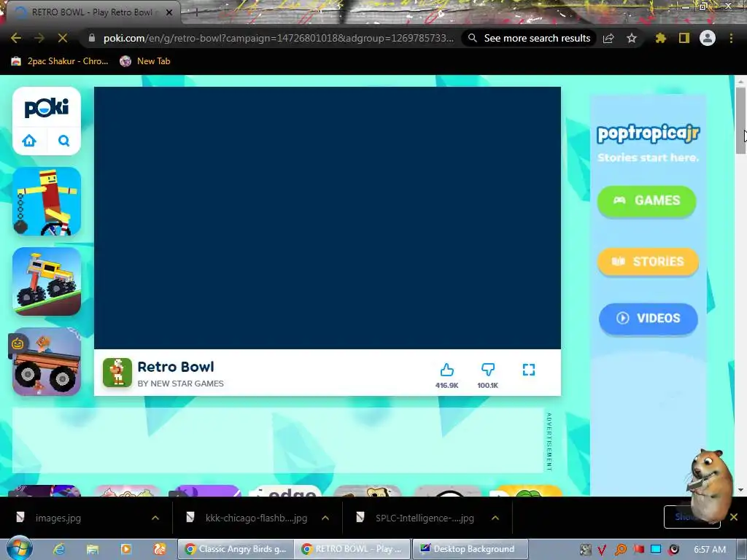Image resolution: width=747 pixels, height=560 pixels.
Task: Enter fullscreen mode for the game
Action: click(x=529, y=370)
